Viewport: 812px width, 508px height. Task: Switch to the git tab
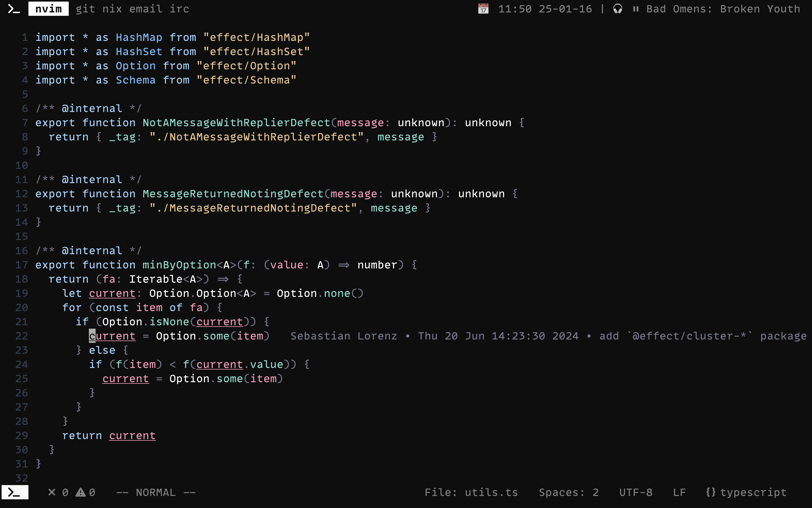(x=85, y=9)
